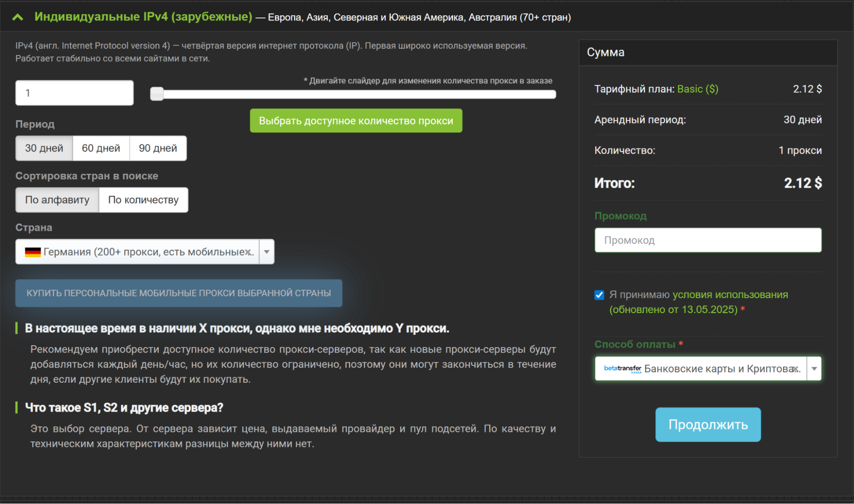Clear the selected Germany country (x icon)
Image resolution: width=854 pixels, height=504 pixels.
248,252
